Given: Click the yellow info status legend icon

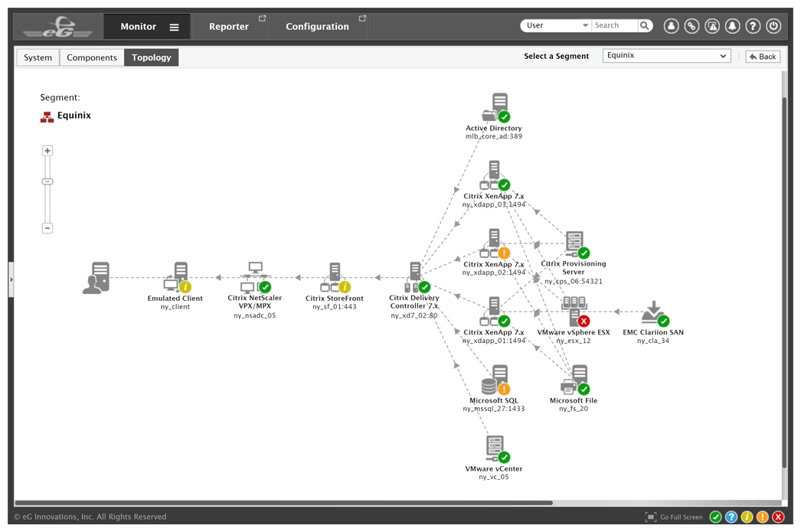Looking at the screenshot, I should [x=747, y=517].
